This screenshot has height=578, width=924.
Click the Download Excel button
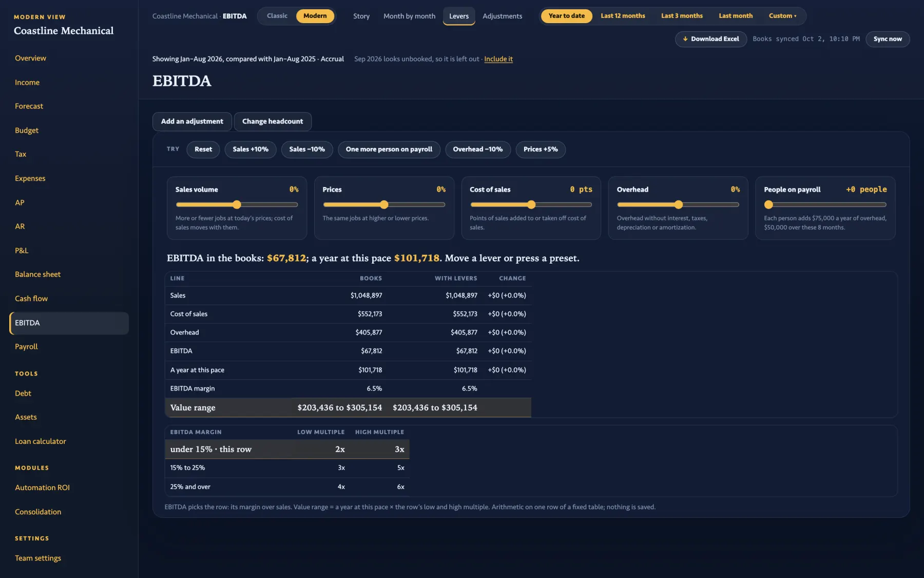pos(710,39)
